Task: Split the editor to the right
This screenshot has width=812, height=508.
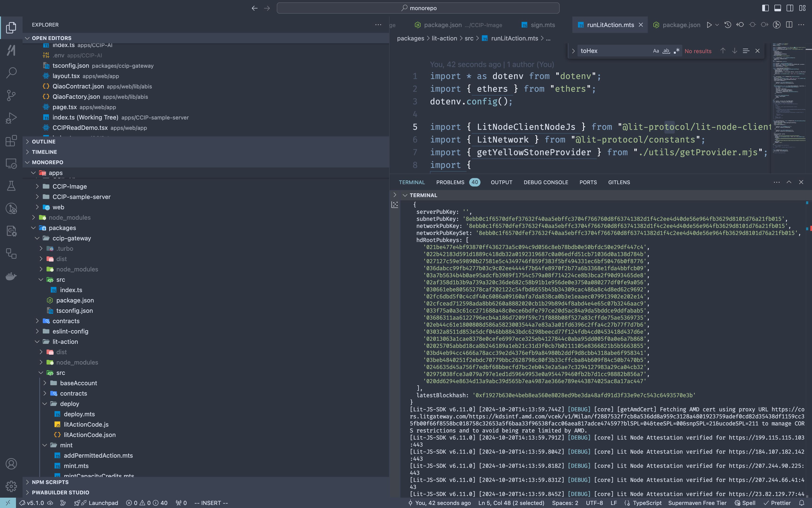Action: (x=789, y=25)
